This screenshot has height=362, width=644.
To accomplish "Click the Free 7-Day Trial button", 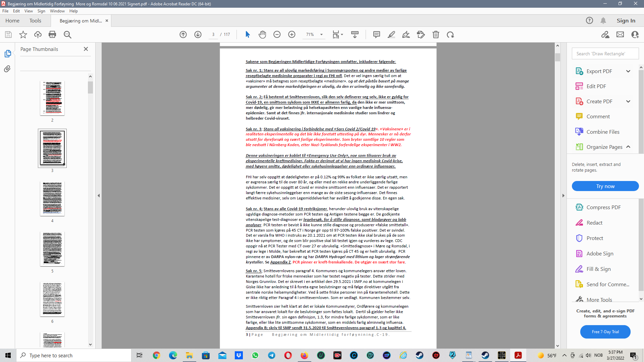I will (605, 332).
